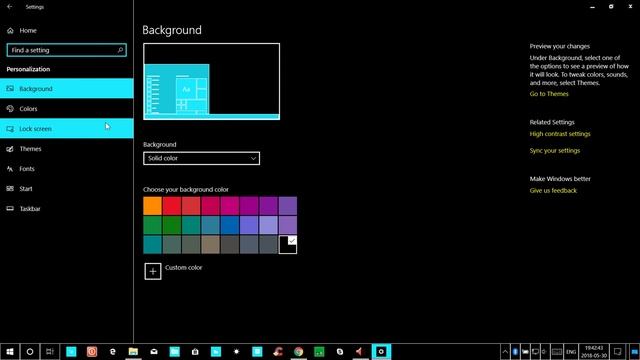
Task: Open the Colors settings page
Action: click(x=67, y=109)
